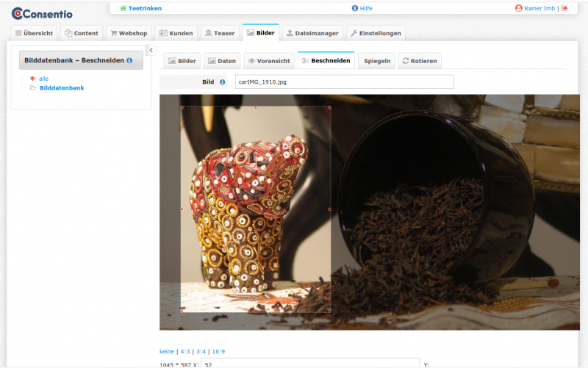Click the Bild filename input field

[344, 82]
